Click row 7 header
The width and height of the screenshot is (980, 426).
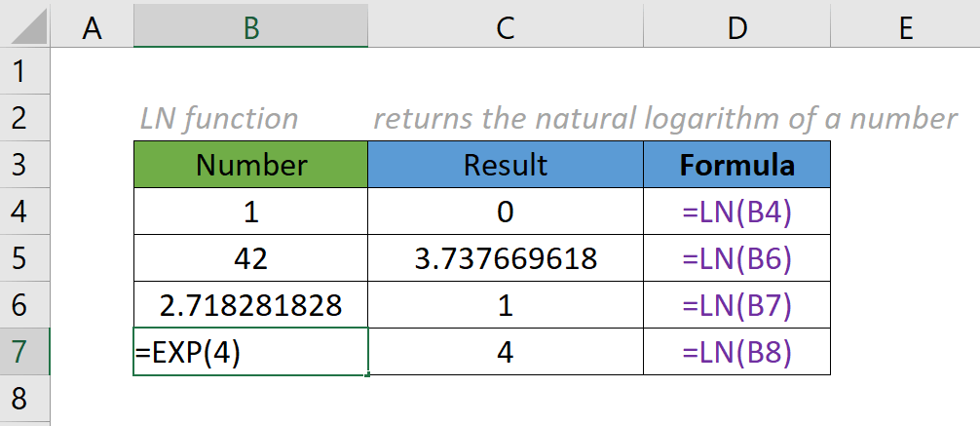(x=23, y=352)
